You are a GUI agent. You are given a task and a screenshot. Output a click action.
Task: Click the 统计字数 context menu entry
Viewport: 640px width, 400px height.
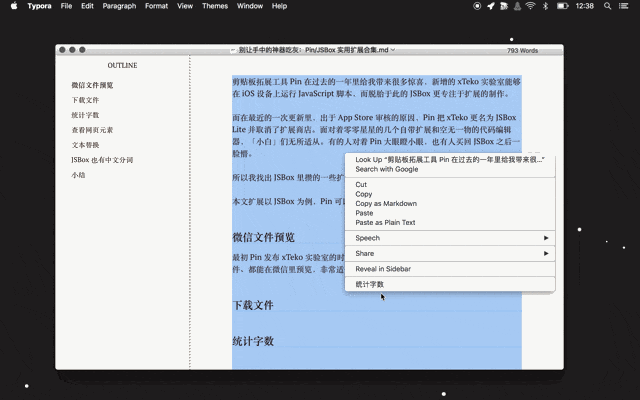370,284
